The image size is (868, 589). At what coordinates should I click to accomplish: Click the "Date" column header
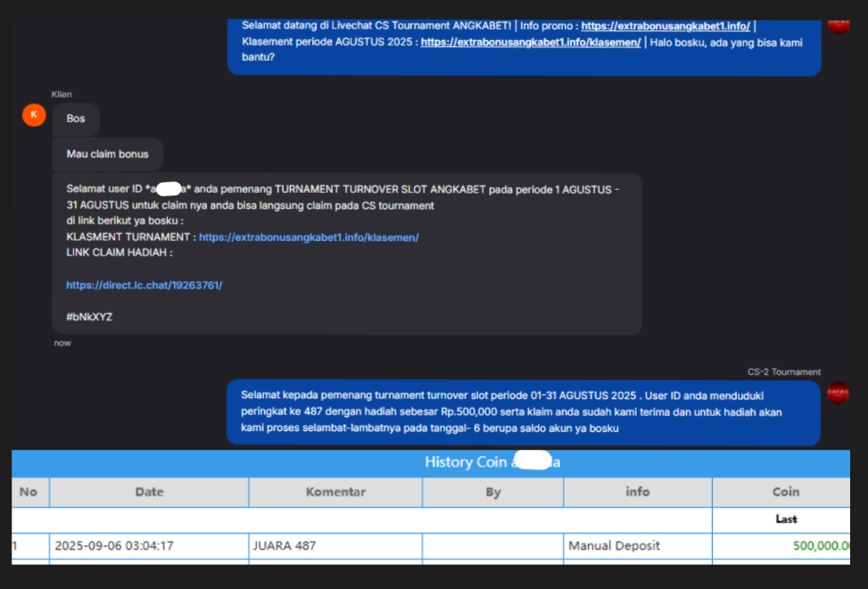tap(149, 492)
